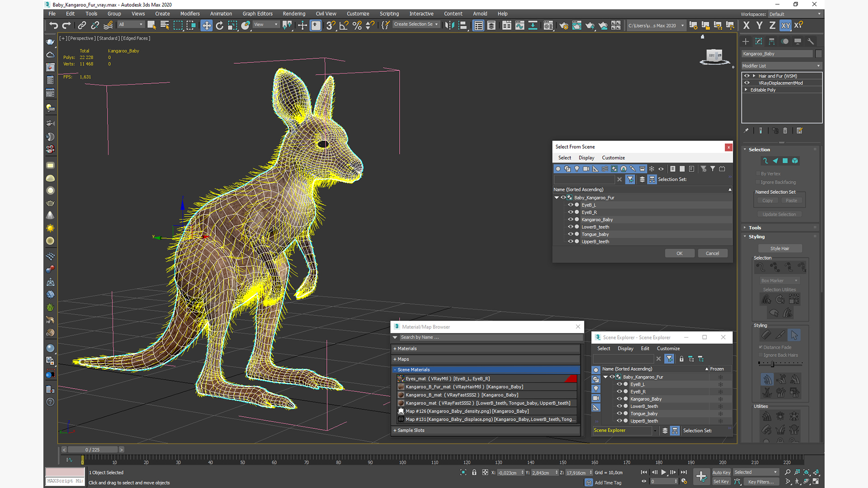
Task: Enable the Ignore Backfacing checkbox
Action: pyautogui.click(x=758, y=182)
